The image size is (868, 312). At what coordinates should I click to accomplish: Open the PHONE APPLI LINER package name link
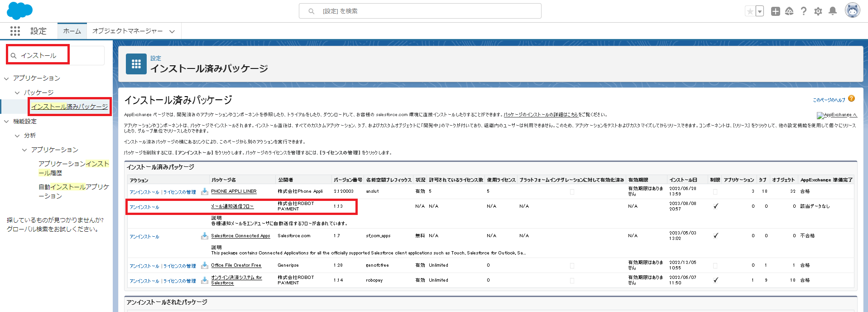(x=234, y=191)
